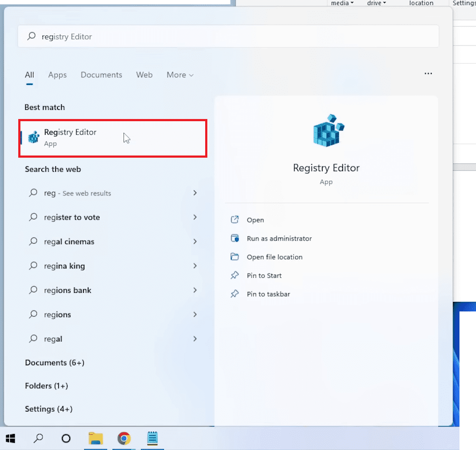Switch to the Apps search tab

pyautogui.click(x=57, y=75)
